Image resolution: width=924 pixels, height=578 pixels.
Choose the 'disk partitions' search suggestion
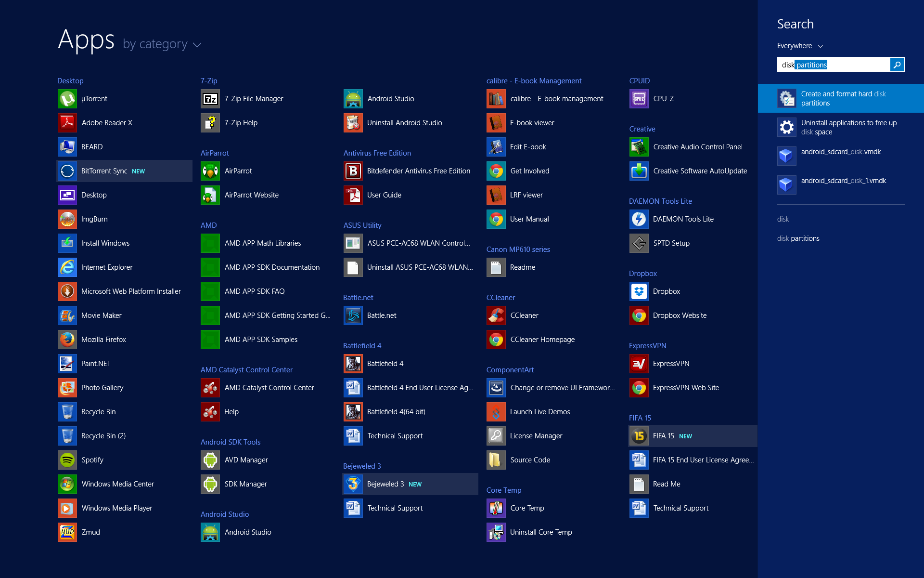click(x=798, y=238)
